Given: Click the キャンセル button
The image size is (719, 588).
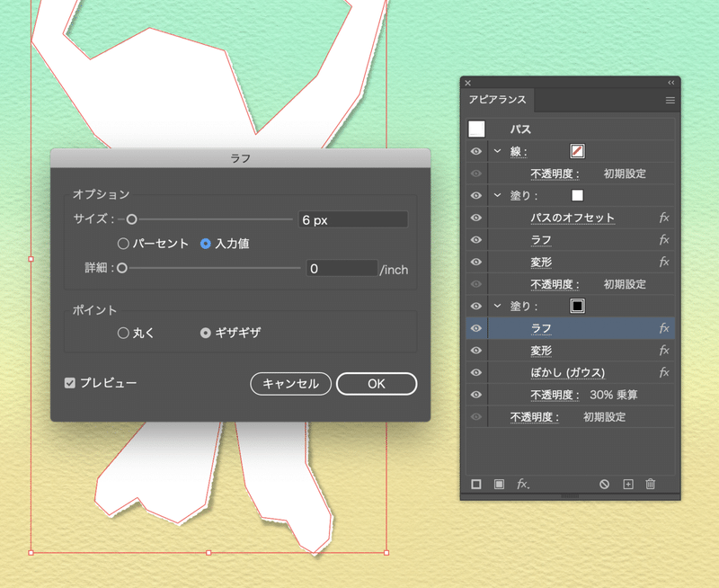Looking at the screenshot, I should click(290, 383).
